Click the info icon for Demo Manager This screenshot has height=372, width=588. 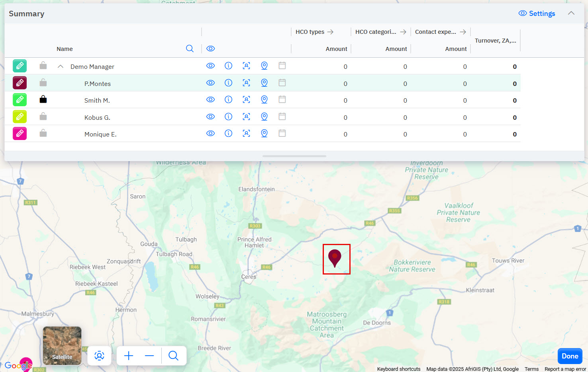pos(228,66)
